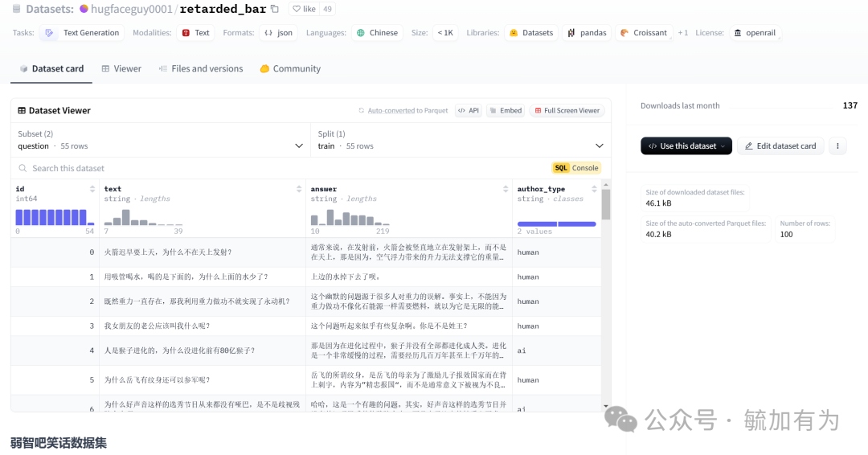Open the 49 likes count
868x455 pixels.
328,9
